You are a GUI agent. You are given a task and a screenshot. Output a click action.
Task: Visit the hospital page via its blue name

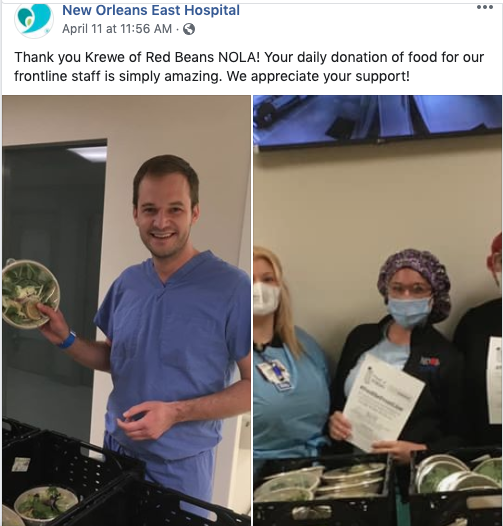click(151, 10)
